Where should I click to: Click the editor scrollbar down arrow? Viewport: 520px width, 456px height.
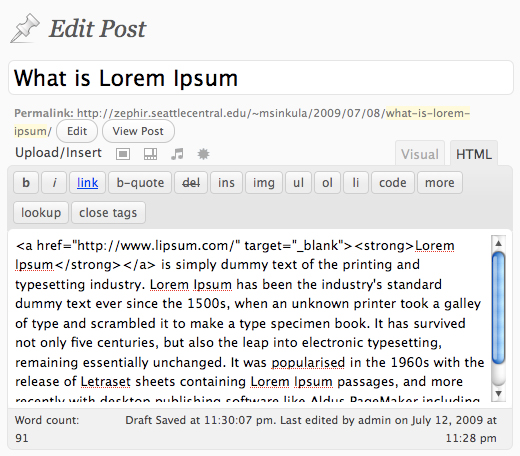(x=498, y=394)
